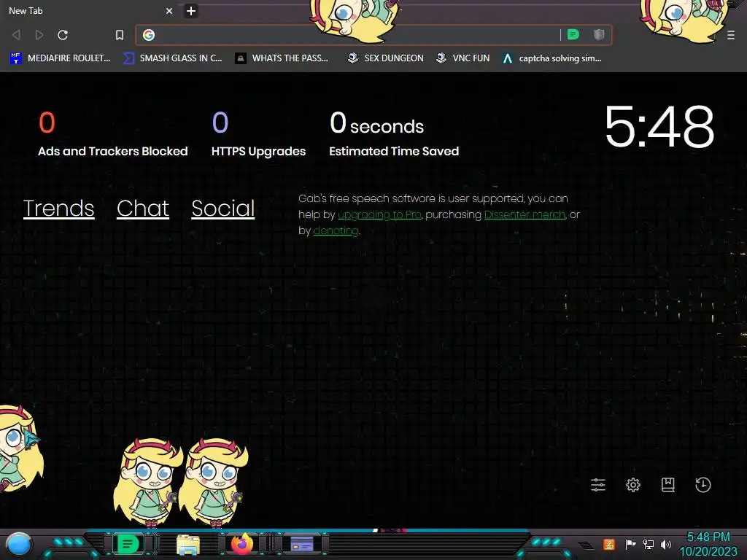Screen dimensions: 747x560
Task: Open the browser hamburger menu
Action: coord(731,35)
